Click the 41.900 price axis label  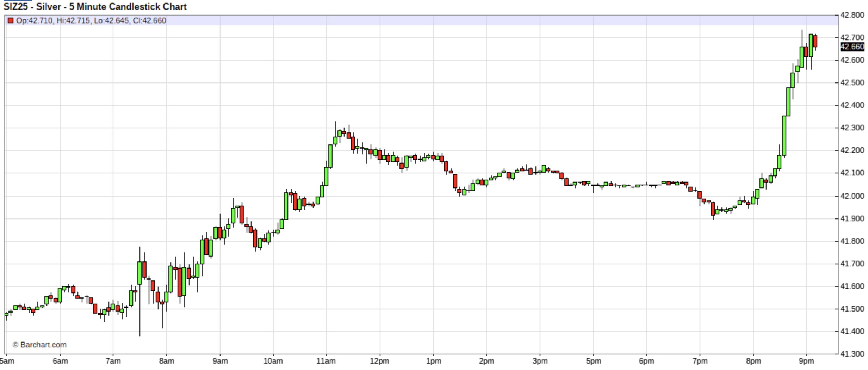point(852,218)
